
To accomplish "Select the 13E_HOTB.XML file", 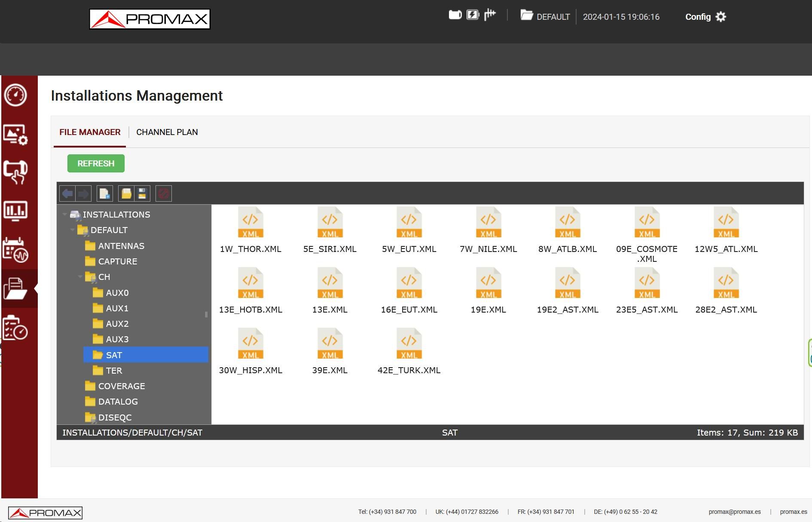I will tap(250, 291).
